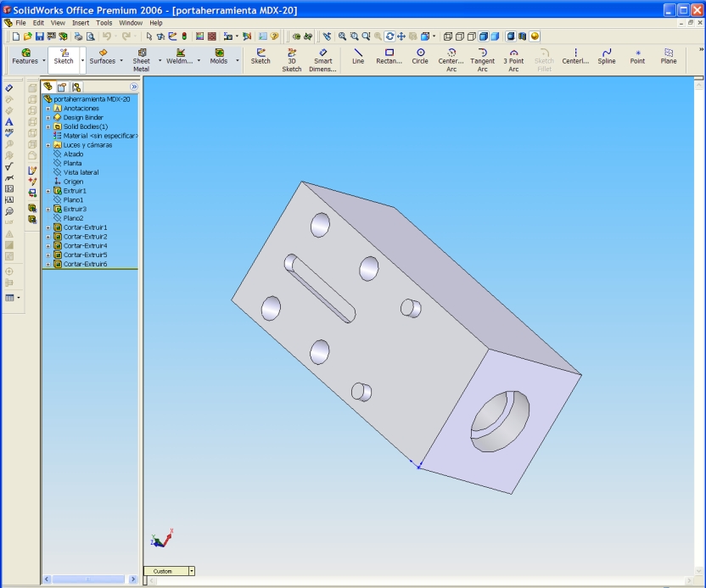Viewport: 706px width, 588px height.
Task: Expand the Solid Bodies(1) folder
Action: [48, 126]
